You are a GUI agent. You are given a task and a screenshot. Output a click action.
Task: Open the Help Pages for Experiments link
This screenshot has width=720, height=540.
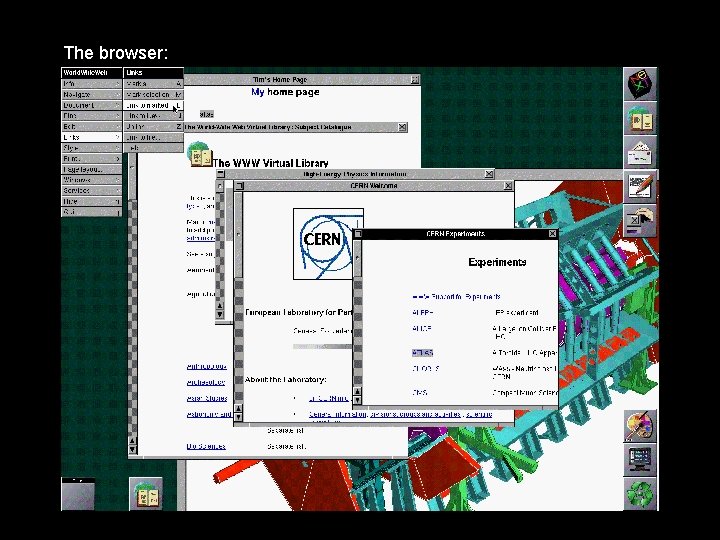click(x=456, y=297)
